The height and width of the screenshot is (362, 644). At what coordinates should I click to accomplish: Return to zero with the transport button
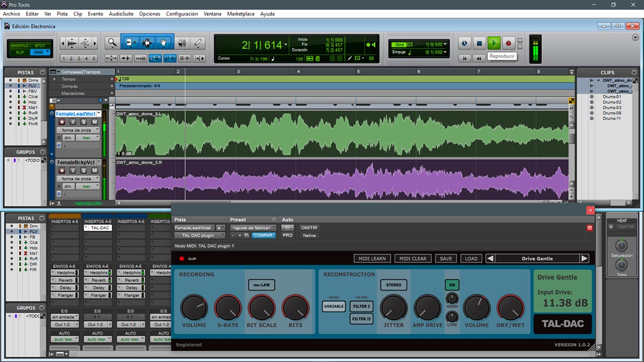point(465,58)
